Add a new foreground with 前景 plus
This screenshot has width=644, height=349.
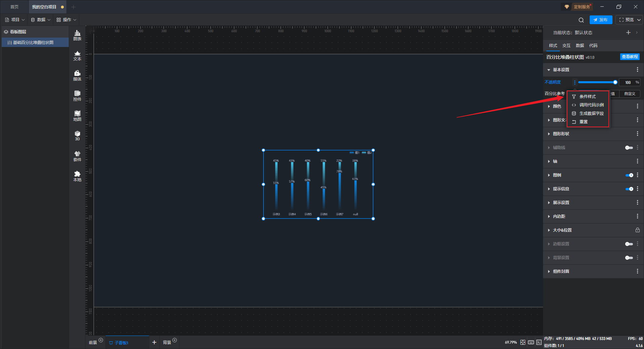101,340
